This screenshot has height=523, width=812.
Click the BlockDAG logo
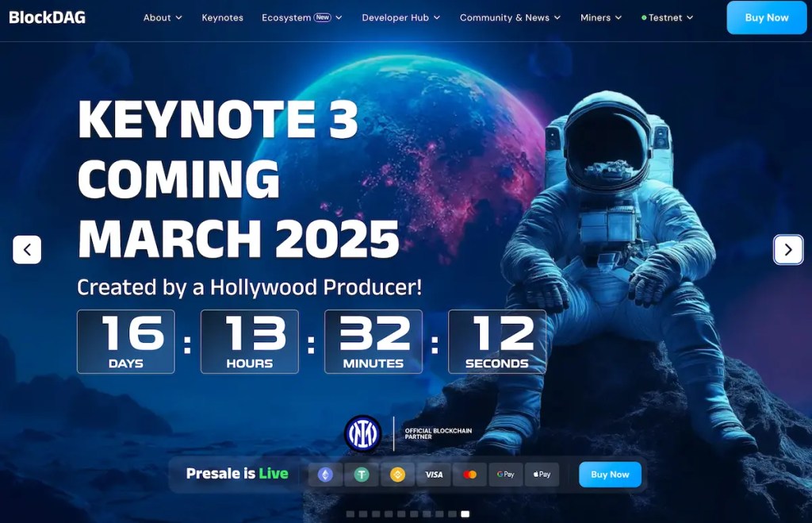click(x=48, y=17)
